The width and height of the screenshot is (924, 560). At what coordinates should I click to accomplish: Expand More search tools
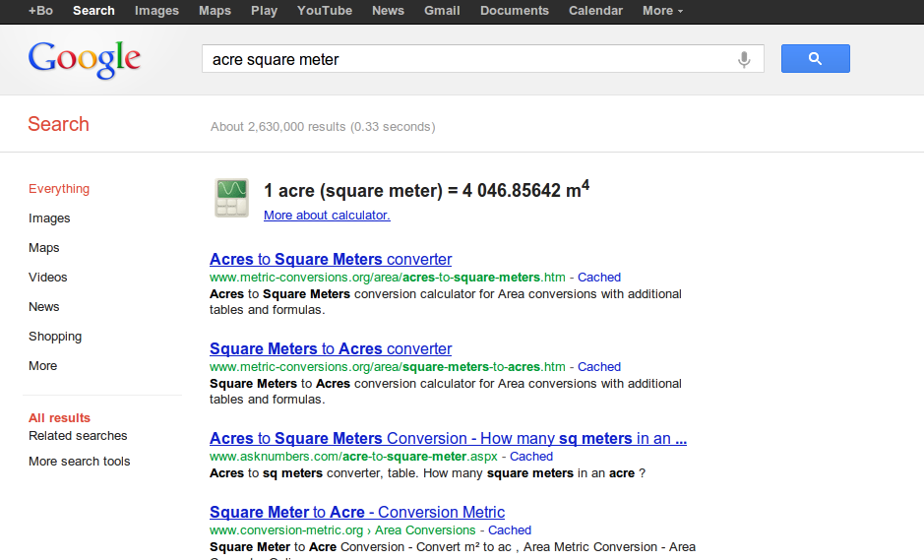(x=80, y=461)
